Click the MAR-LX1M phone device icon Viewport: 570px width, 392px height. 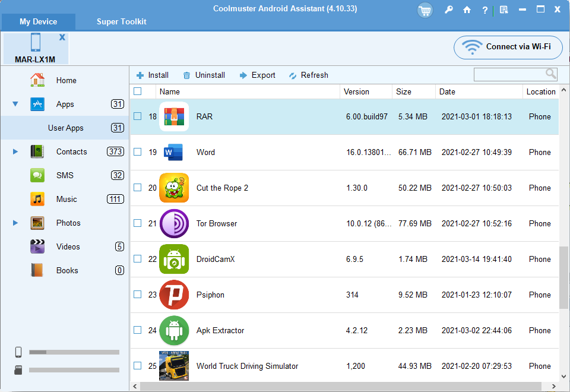tap(36, 42)
